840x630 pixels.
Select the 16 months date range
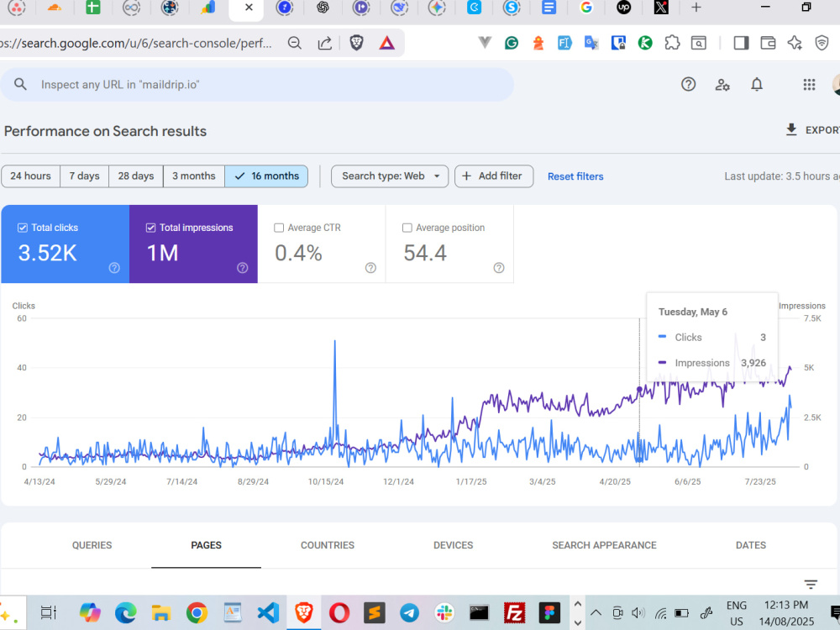point(266,176)
